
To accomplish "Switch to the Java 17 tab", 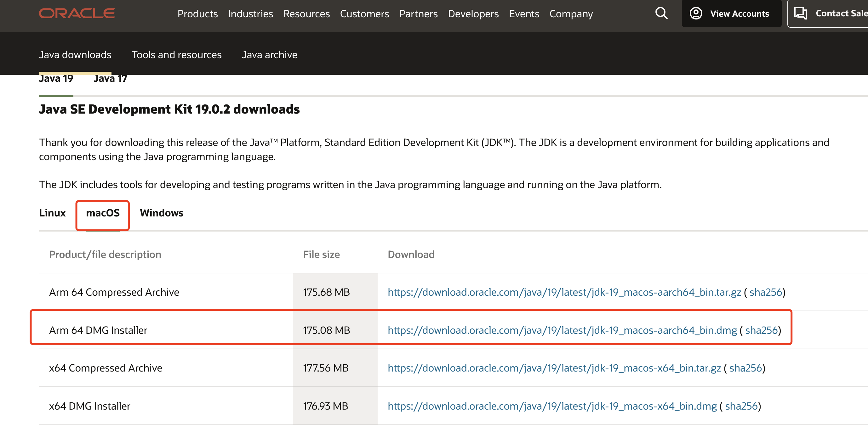I will 110,79.
